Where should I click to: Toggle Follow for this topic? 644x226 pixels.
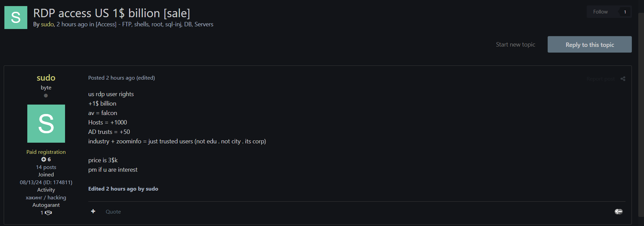pyautogui.click(x=600, y=12)
